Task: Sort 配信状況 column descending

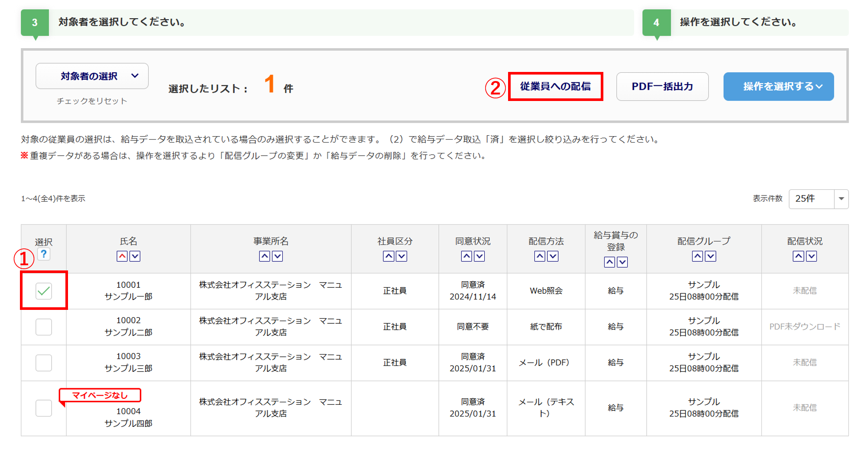Action: (x=812, y=256)
